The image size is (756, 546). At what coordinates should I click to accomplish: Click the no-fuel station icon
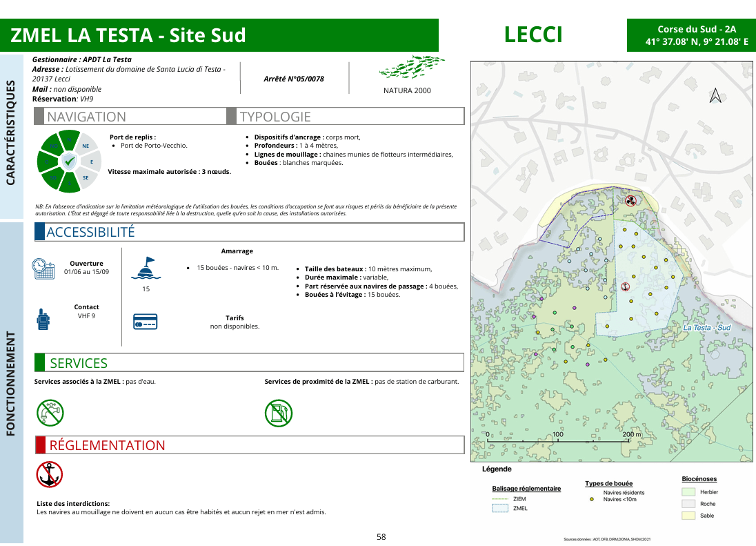279,413
